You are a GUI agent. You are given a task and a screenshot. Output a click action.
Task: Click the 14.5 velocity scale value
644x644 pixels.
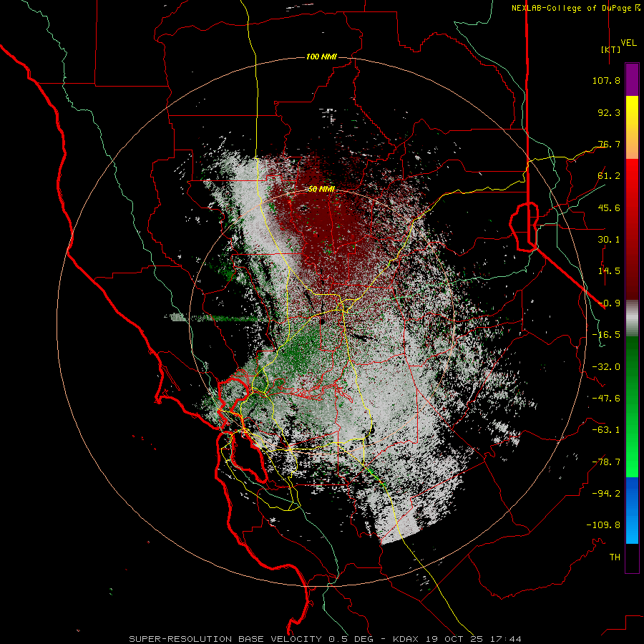point(609,271)
